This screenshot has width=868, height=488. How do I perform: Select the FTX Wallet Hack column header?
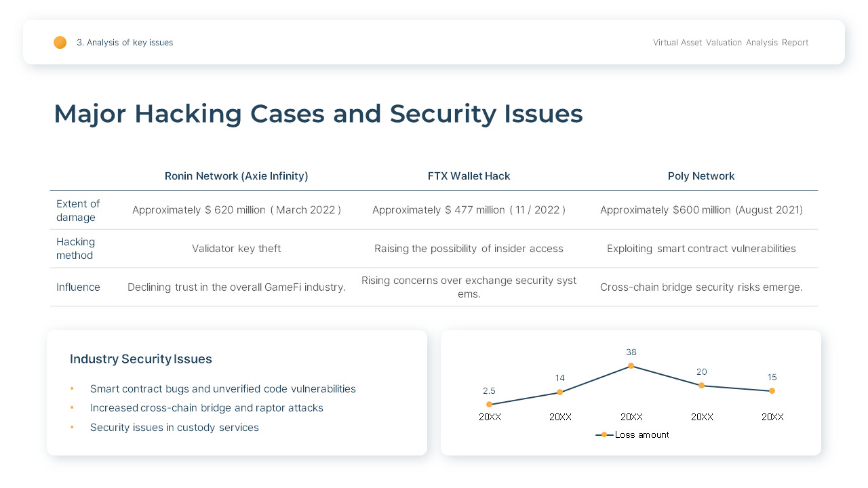point(469,176)
